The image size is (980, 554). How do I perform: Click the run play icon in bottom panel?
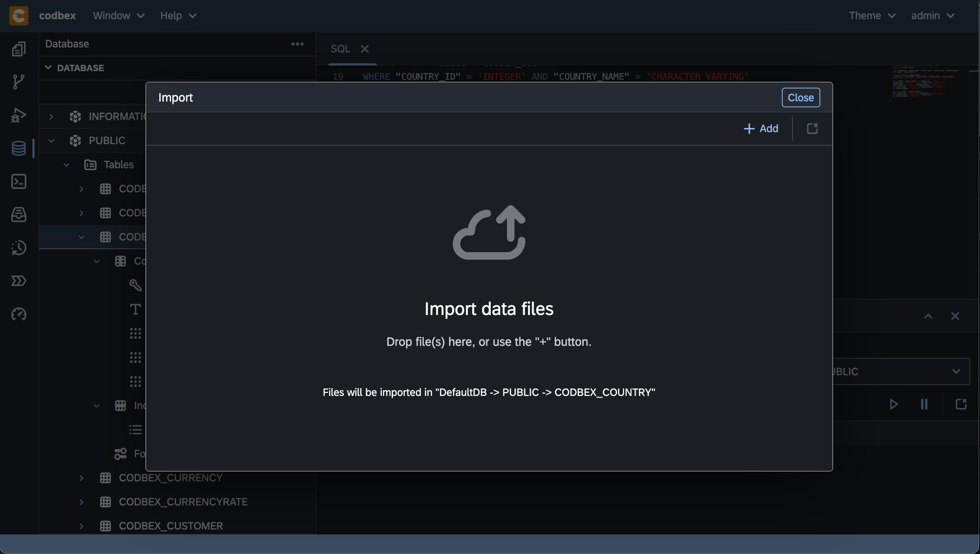[894, 404]
